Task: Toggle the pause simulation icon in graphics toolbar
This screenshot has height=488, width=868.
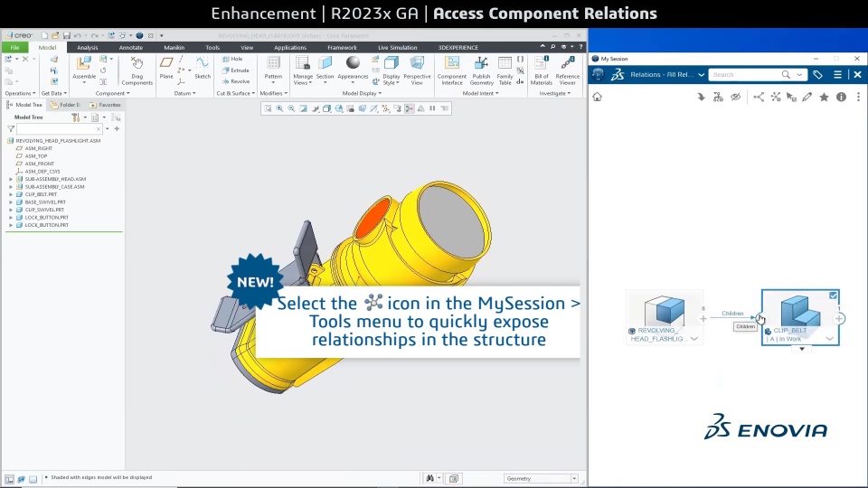Action: point(432,108)
